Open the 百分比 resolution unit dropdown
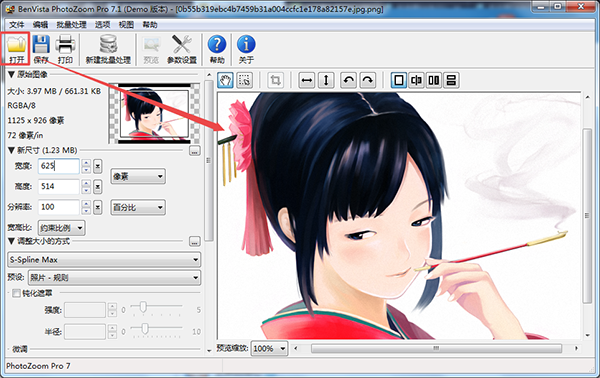 [x=138, y=207]
